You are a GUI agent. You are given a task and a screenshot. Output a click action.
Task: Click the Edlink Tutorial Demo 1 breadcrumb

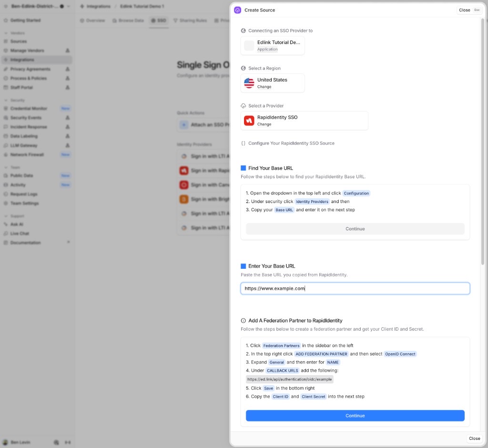142,6
